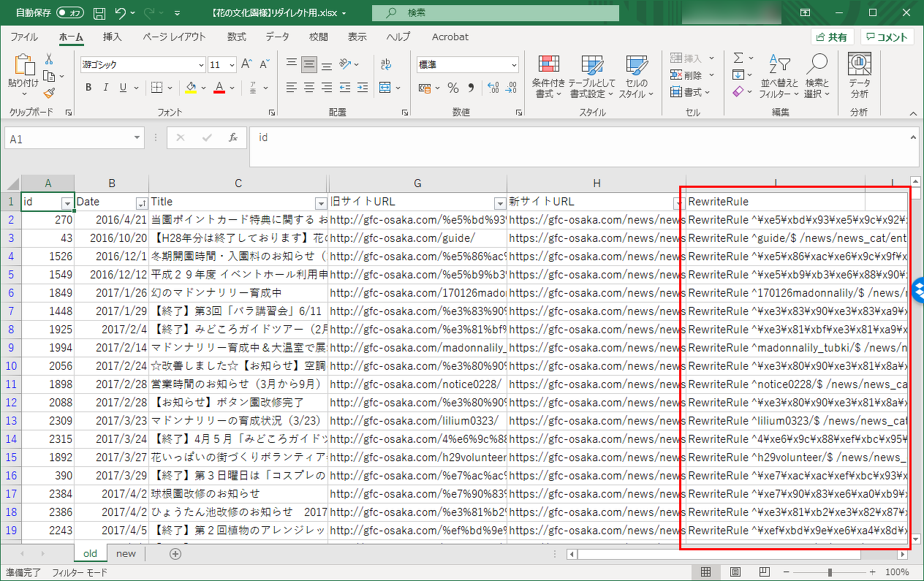This screenshot has width=924, height=581.
Task: Open Conditional Formatting menu
Action: coord(548,77)
